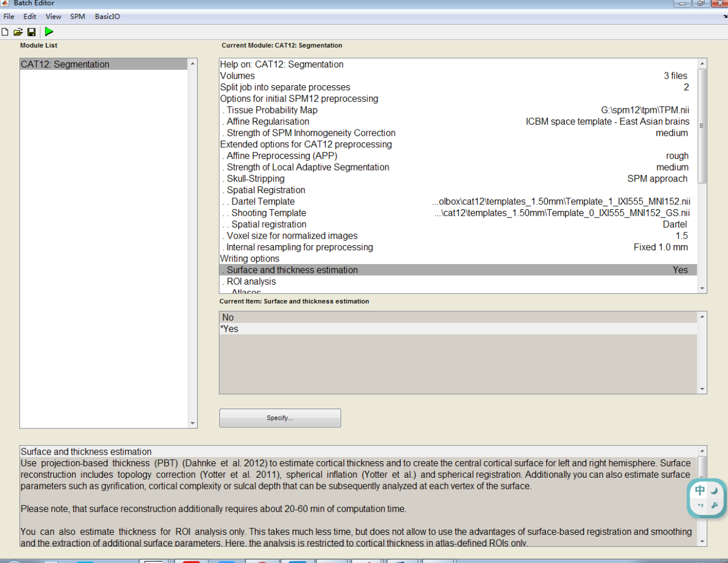This screenshot has width=728, height=563.
Task: Click the input method widget's 中 icon
Action: pos(700,490)
